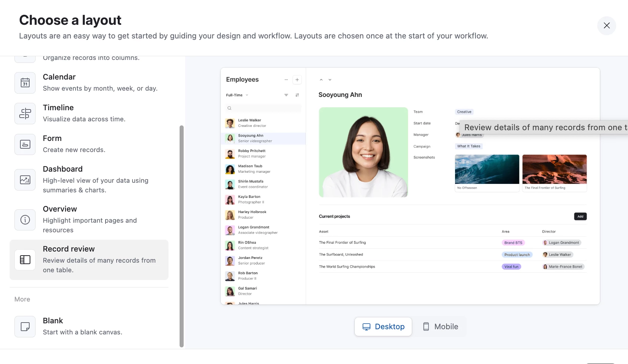Choose the Form layout title

[52, 138]
